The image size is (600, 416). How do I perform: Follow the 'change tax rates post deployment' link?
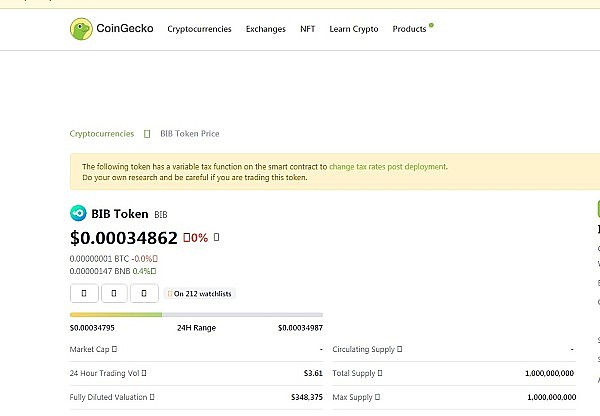pos(388,167)
